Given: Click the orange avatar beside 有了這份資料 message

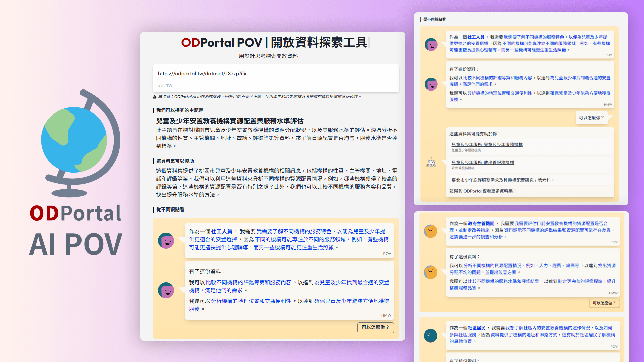Looking at the screenshot, I should coord(431,272).
